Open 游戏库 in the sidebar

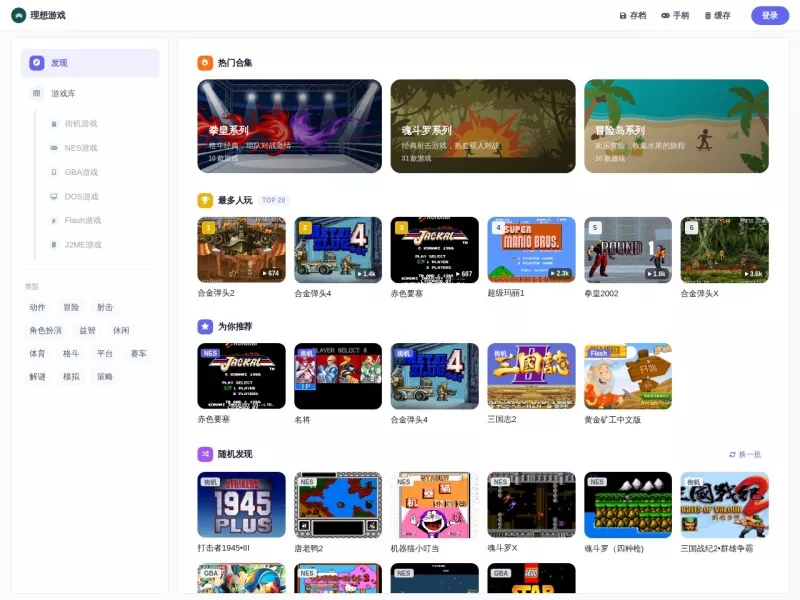coord(90,93)
